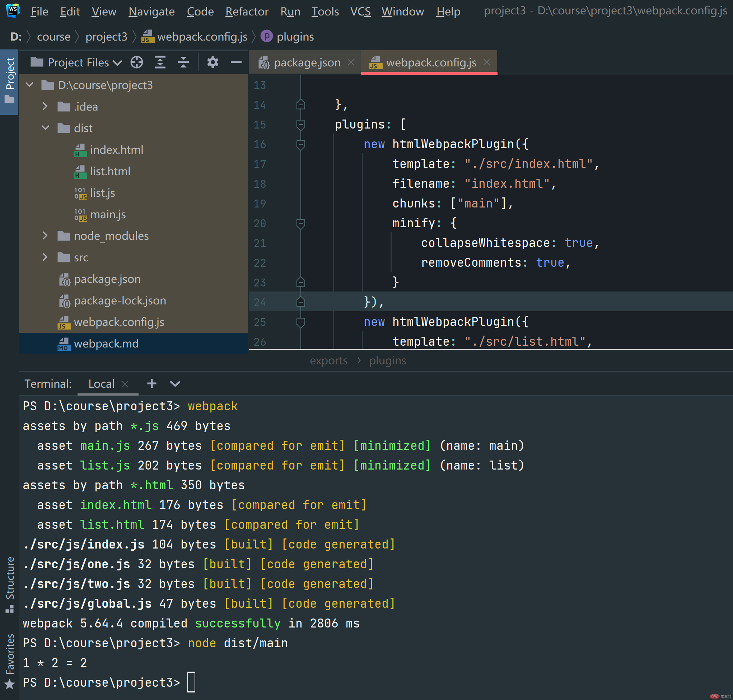Click "./src/index.html" template string on line 17

pos(528,164)
